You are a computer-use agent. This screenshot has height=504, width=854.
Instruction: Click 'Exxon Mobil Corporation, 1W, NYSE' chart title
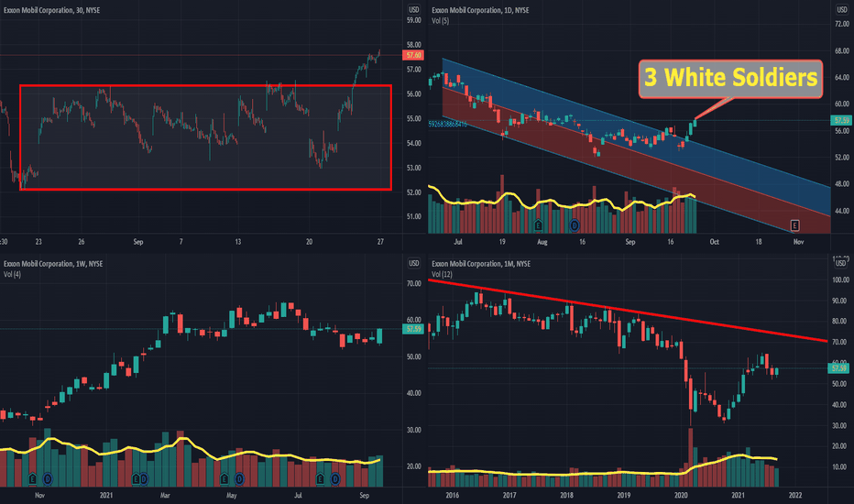(53, 264)
